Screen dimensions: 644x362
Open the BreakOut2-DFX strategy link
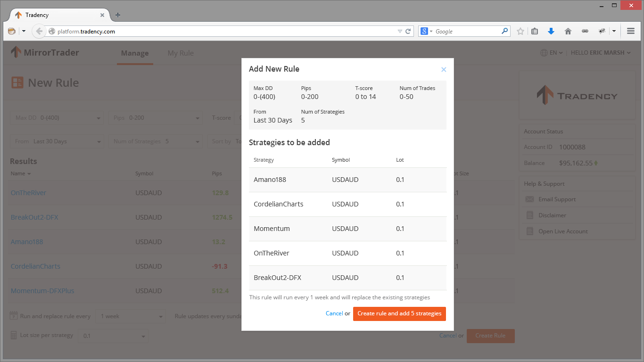click(x=34, y=217)
